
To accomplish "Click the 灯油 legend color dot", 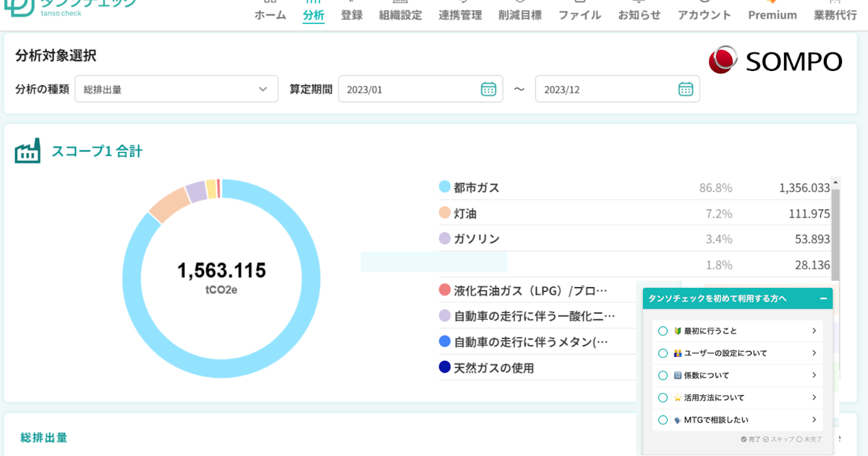I will click(445, 213).
